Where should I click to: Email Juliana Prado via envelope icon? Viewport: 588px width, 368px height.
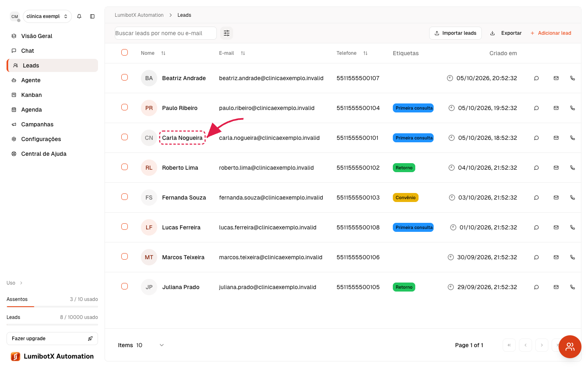click(556, 287)
